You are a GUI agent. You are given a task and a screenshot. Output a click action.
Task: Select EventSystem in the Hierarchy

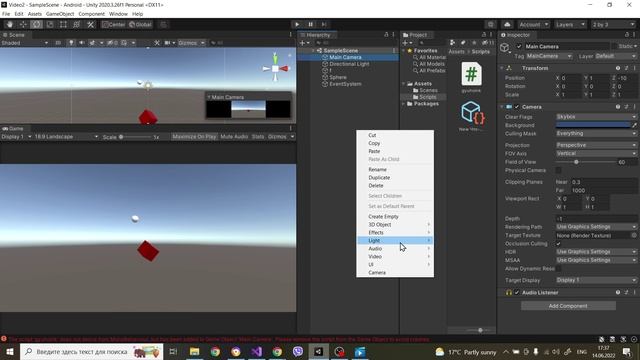click(x=345, y=84)
